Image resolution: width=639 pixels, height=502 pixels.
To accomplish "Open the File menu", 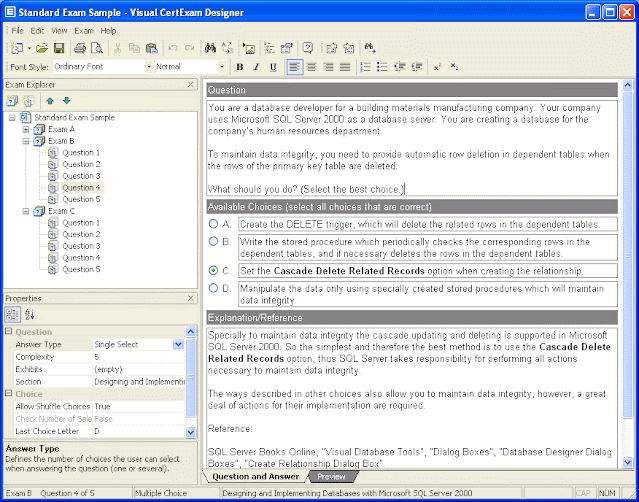I will click(18, 31).
